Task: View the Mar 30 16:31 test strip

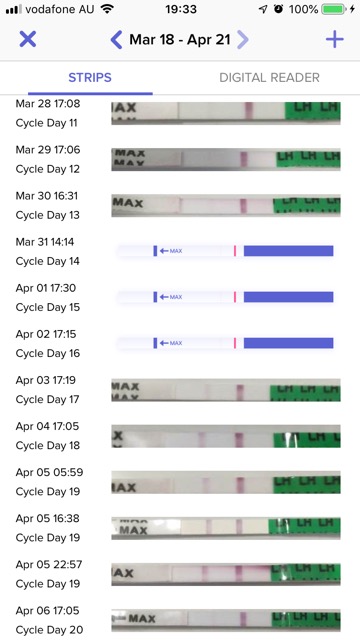Action: 226,205
